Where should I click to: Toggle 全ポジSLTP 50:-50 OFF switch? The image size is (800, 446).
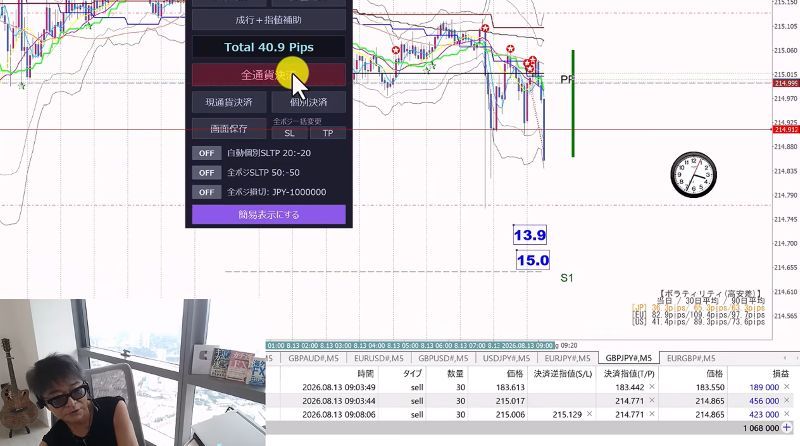coord(206,172)
